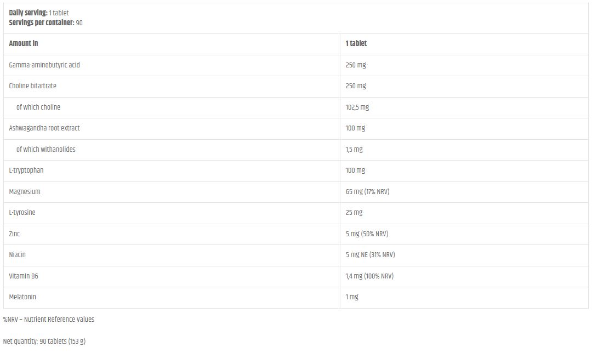Click the L-tryptophan ingredient name

pyautogui.click(x=26, y=170)
